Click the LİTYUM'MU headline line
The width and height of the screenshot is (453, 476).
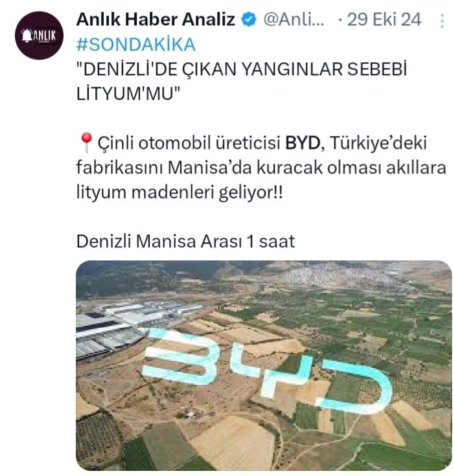coord(128,94)
